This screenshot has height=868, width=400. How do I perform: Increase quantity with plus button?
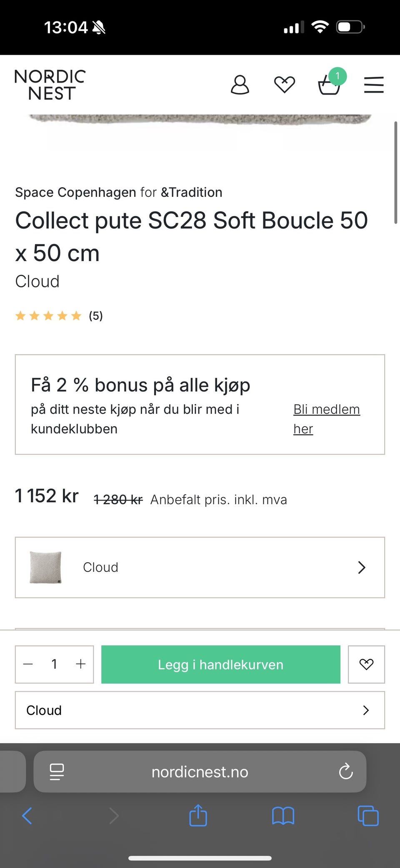click(80, 664)
